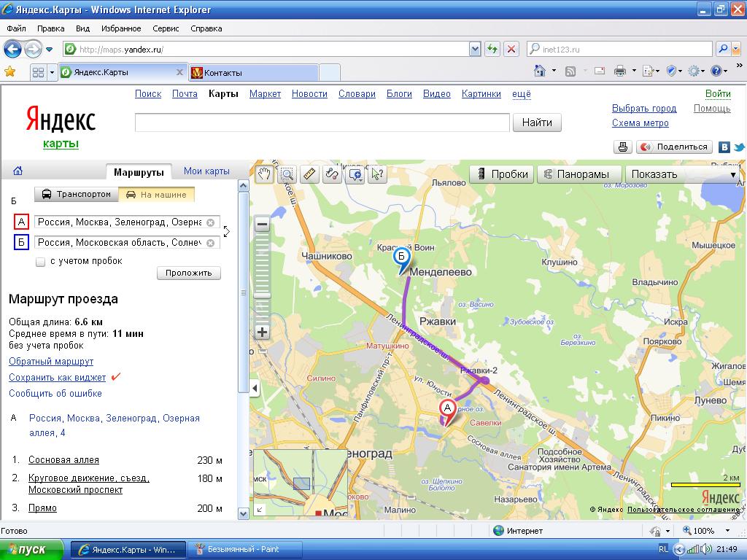Switch to the Контакты browser tab
Viewport: 747px width, 560px height.
(253, 72)
